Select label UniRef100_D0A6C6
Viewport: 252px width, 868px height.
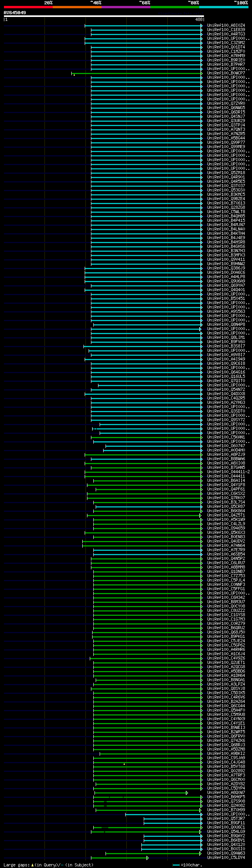(x=226, y=272)
